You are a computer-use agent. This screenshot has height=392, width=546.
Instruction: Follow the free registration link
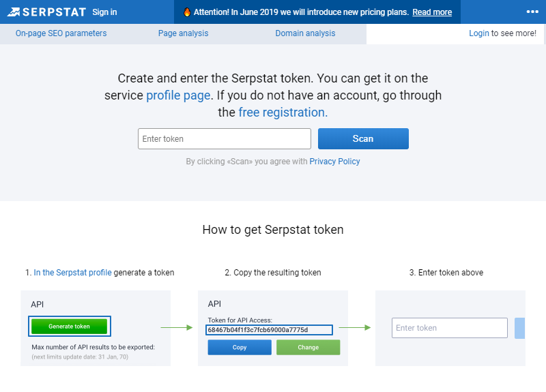point(283,112)
